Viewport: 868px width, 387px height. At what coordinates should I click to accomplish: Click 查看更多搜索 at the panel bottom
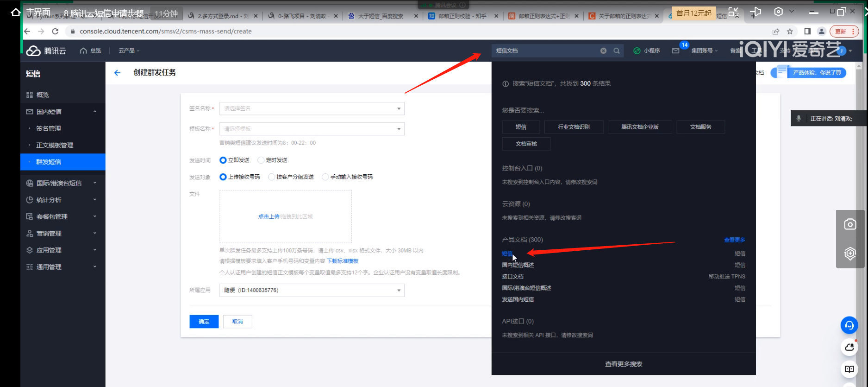(624, 364)
